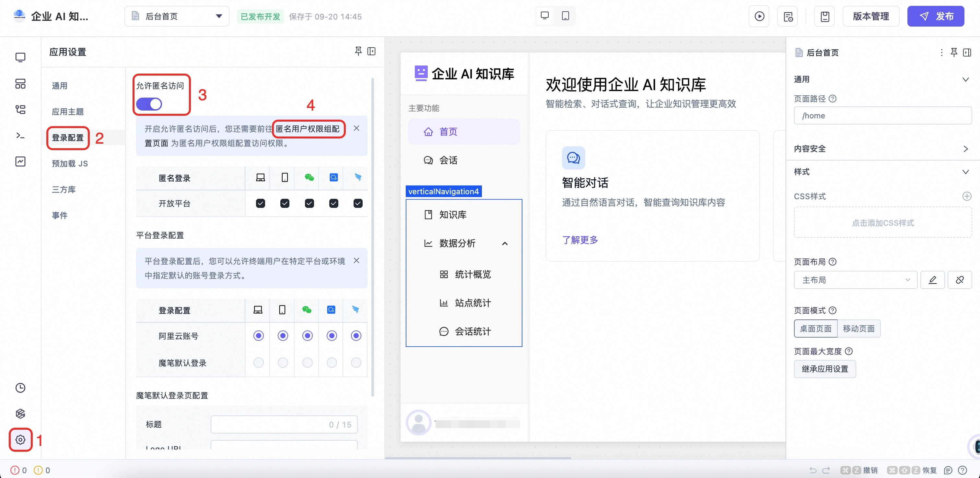Open the pages panel monitor icon in sidebar
The width and height of the screenshot is (980, 478).
tap(20, 57)
